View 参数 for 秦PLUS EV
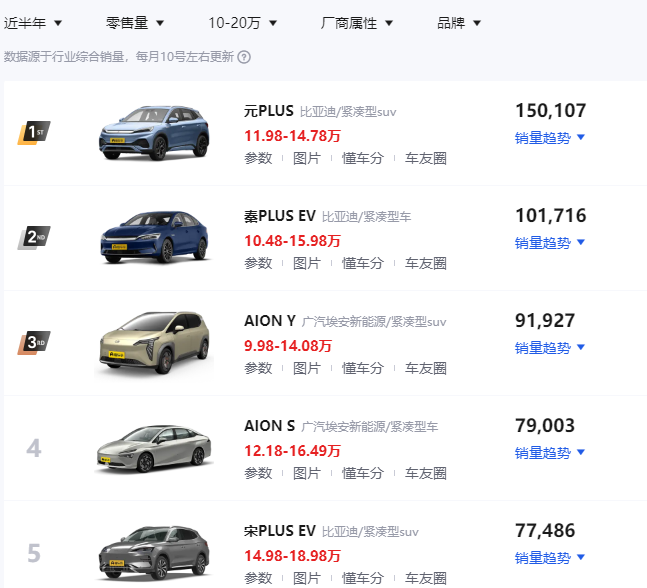The image size is (647, 588). [258, 263]
